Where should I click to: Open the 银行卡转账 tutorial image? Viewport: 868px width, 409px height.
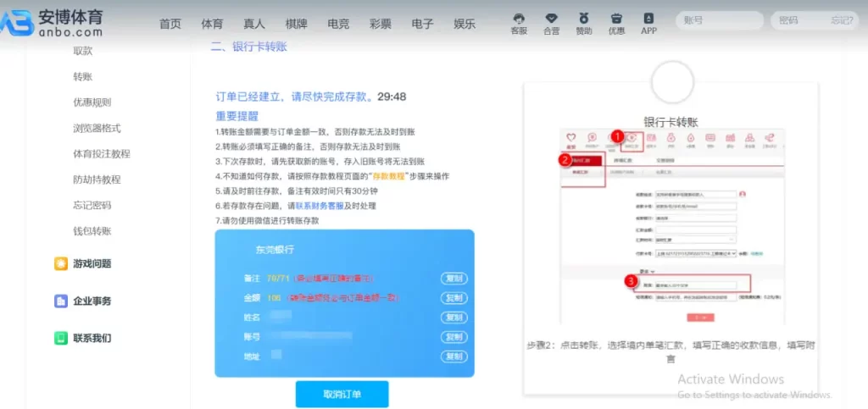pyautogui.click(x=670, y=229)
